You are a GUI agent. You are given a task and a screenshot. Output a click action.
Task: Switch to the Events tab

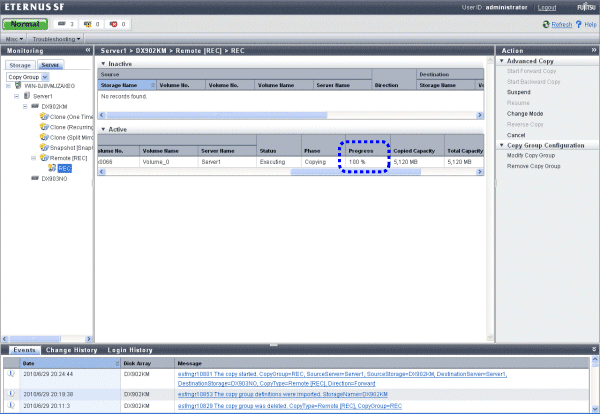pyautogui.click(x=24, y=350)
